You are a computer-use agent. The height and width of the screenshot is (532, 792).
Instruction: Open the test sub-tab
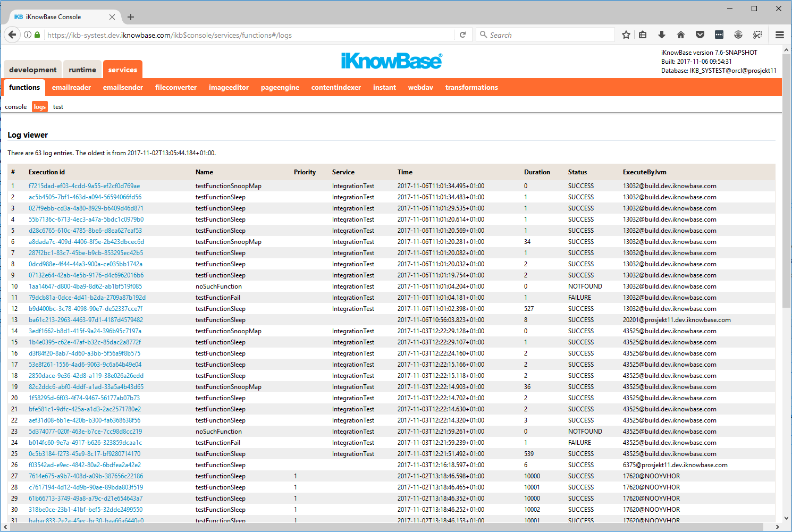click(58, 107)
